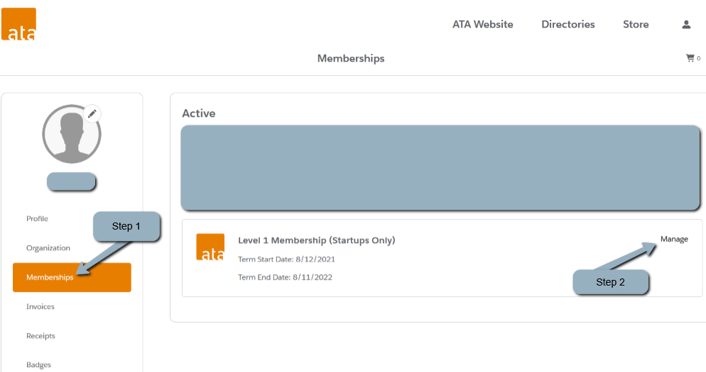View Invoices in sidebar
The image size is (706, 372).
[40, 306]
